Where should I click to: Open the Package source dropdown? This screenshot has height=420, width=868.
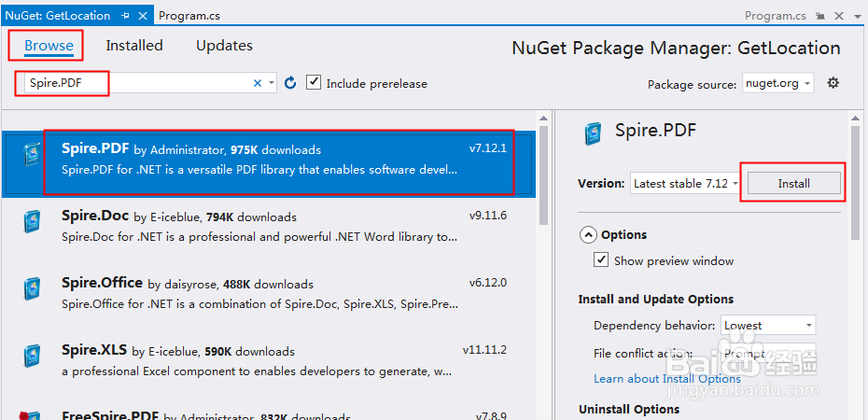point(778,83)
